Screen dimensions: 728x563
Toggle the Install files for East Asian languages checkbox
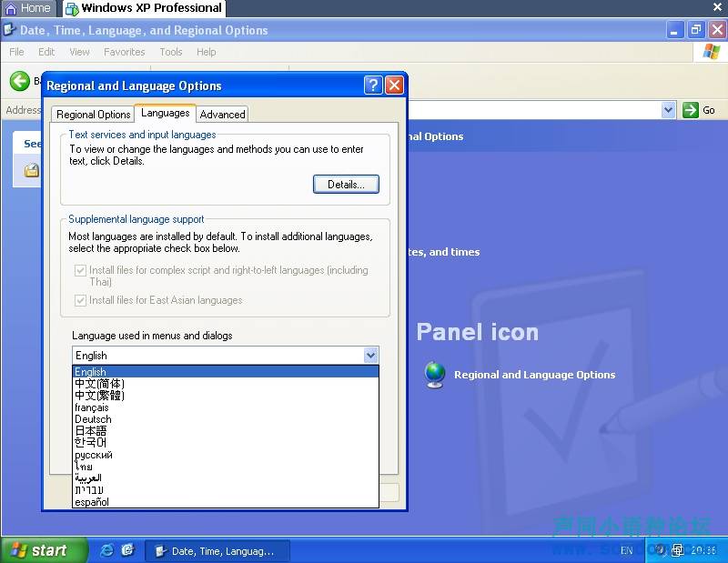tap(80, 300)
